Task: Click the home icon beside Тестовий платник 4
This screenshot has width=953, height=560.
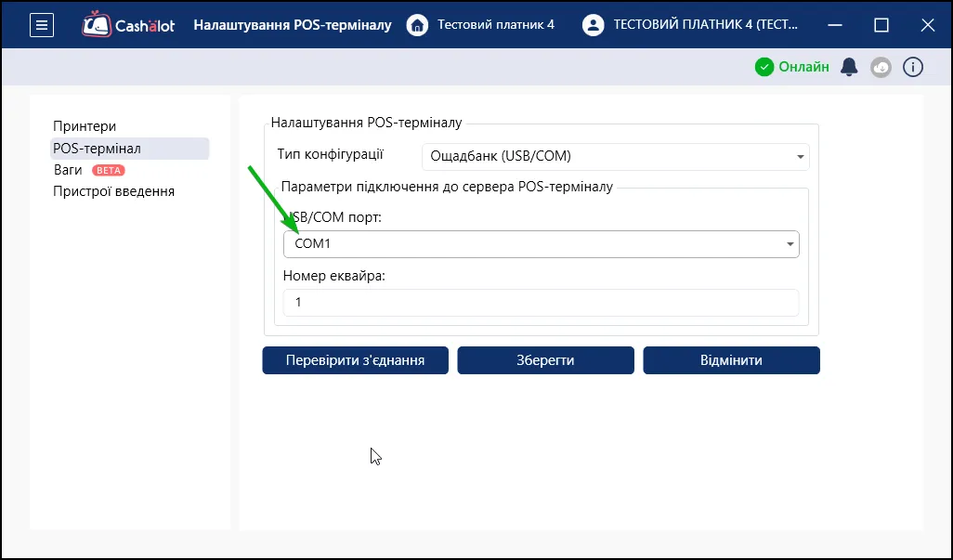Action: tap(417, 25)
